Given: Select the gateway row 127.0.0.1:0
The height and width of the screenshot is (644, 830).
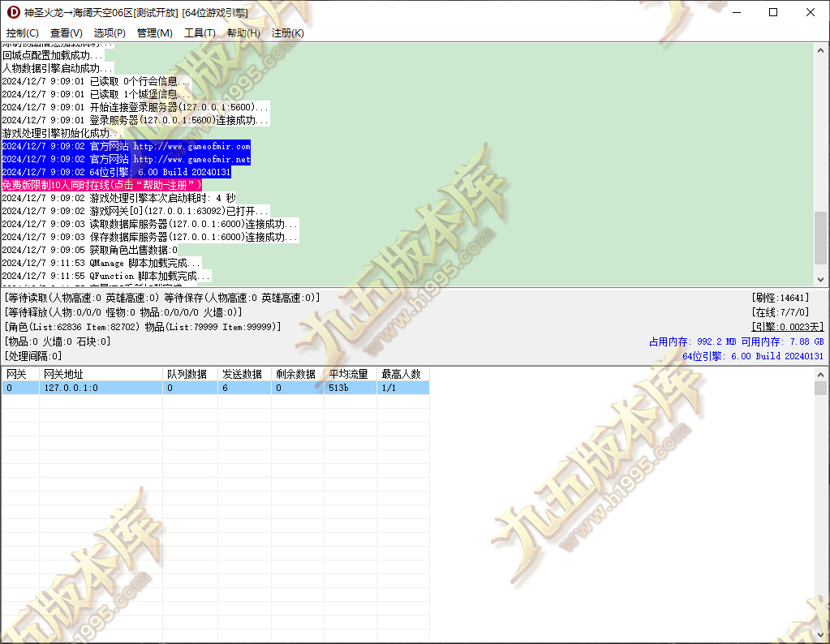Looking at the screenshot, I should point(216,388).
